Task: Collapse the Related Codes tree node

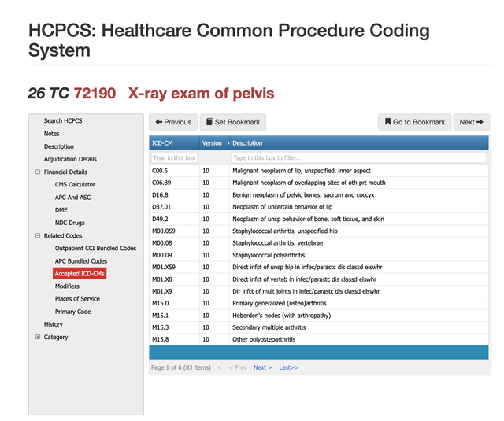Action: [37, 235]
